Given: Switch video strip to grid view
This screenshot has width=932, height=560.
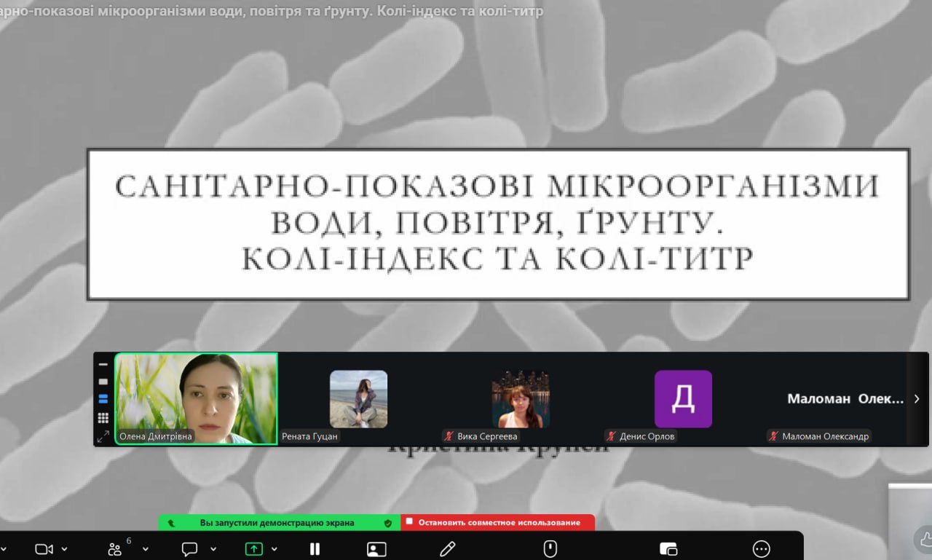Looking at the screenshot, I should (103, 418).
